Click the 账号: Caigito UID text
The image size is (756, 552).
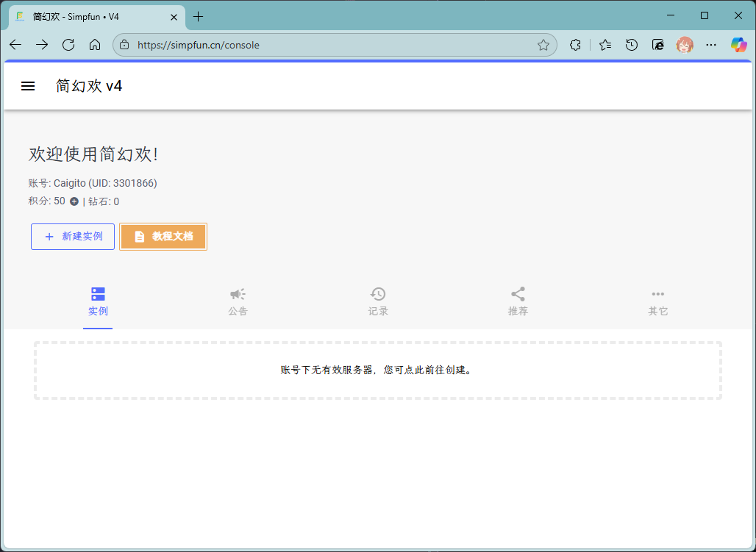tap(93, 183)
